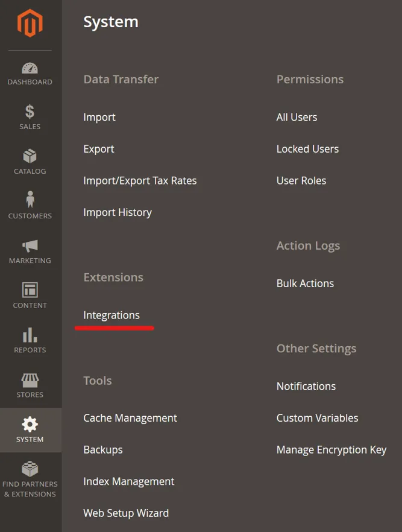Open Integrations under Extensions

tap(111, 315)
